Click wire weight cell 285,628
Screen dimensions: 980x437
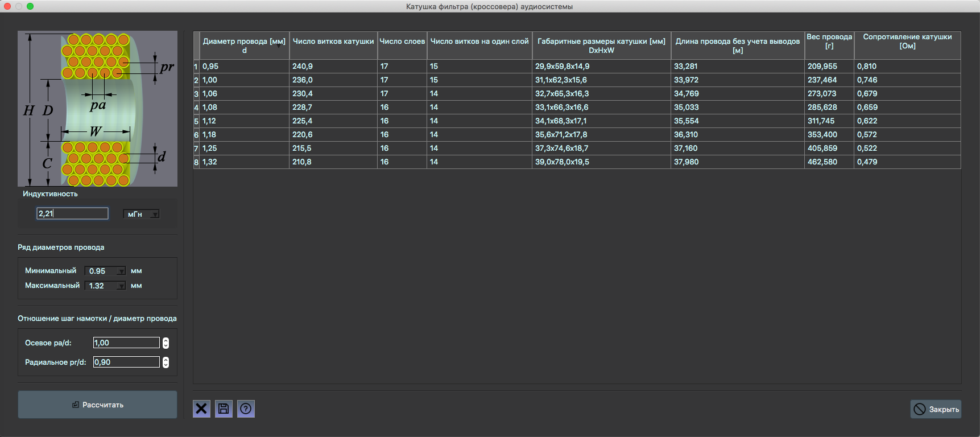830,108
